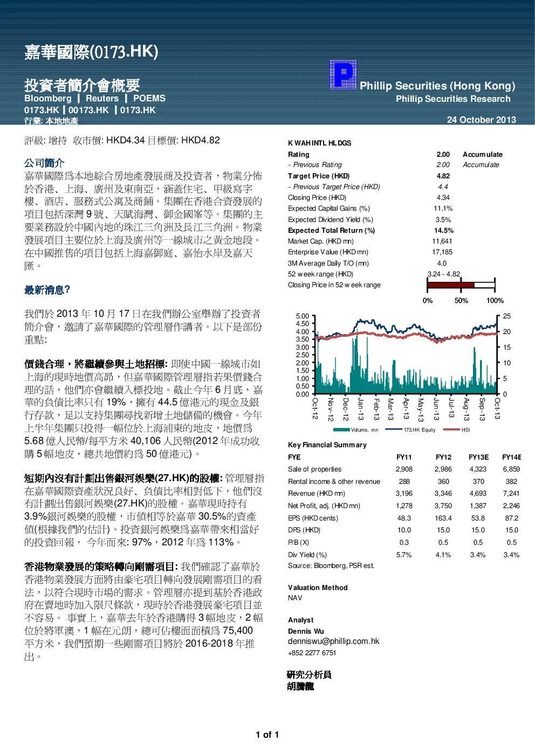
Task: Select the subtitle 投資者簡介會概要
Action: 82,85
